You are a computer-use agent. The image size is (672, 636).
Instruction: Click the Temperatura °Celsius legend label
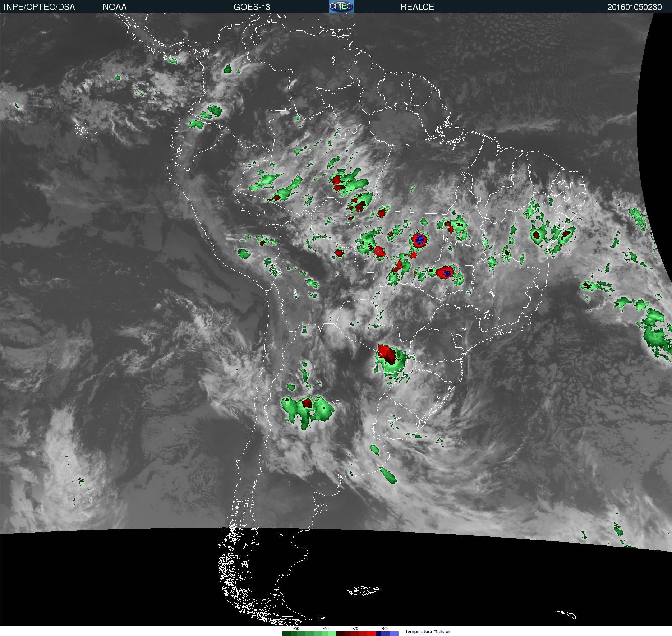coord(428,631)
